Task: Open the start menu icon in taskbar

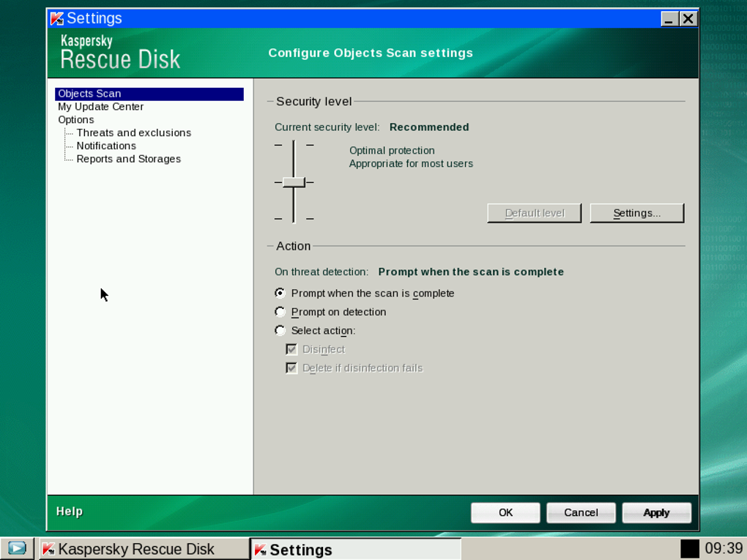Action: point(17,548)
